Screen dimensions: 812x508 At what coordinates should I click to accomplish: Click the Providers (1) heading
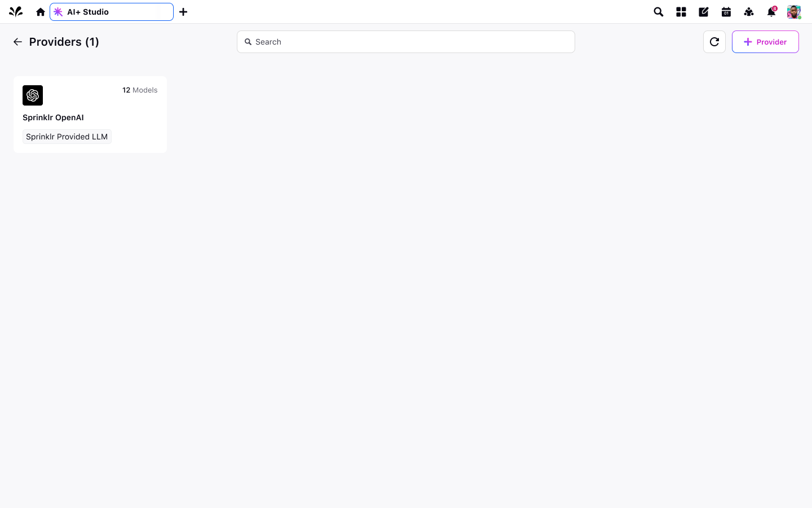click(64, 42)
